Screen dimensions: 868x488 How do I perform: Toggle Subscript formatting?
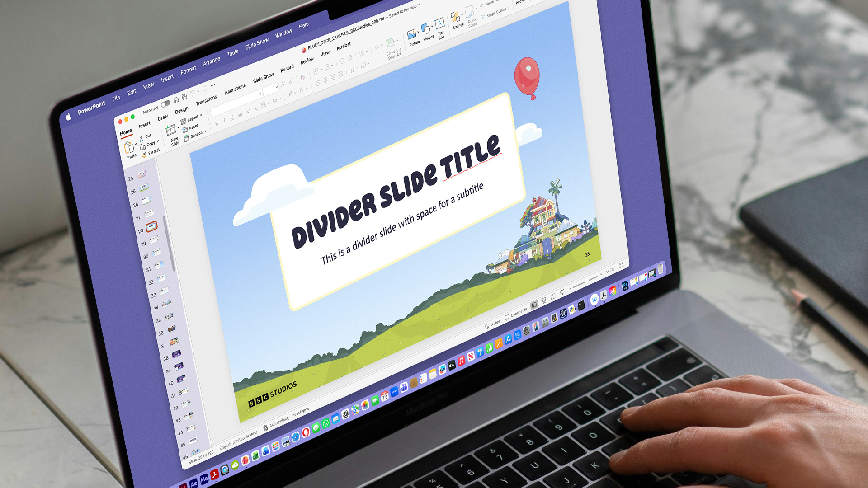point(256,108)
